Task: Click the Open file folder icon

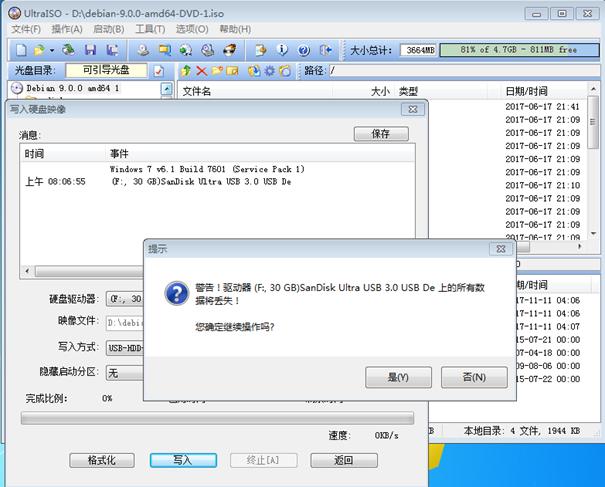Action: tap(39, 50)
